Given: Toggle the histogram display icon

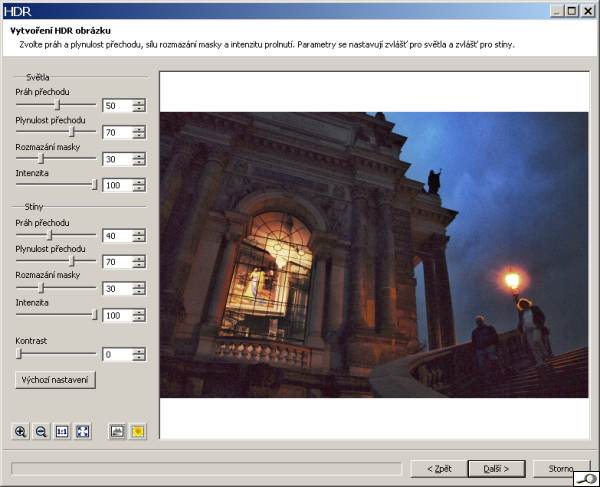Looking at the screenshot, I should tap(117, 431).
